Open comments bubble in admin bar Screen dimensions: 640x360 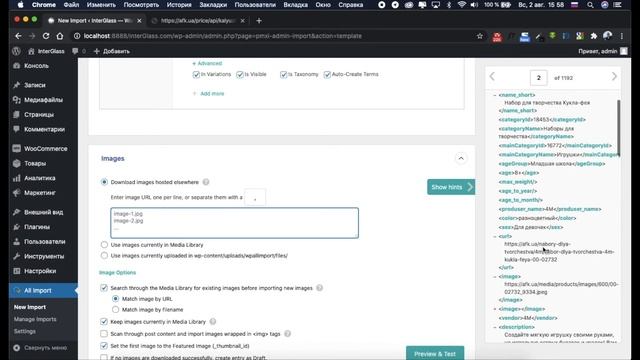click(75, 51)
